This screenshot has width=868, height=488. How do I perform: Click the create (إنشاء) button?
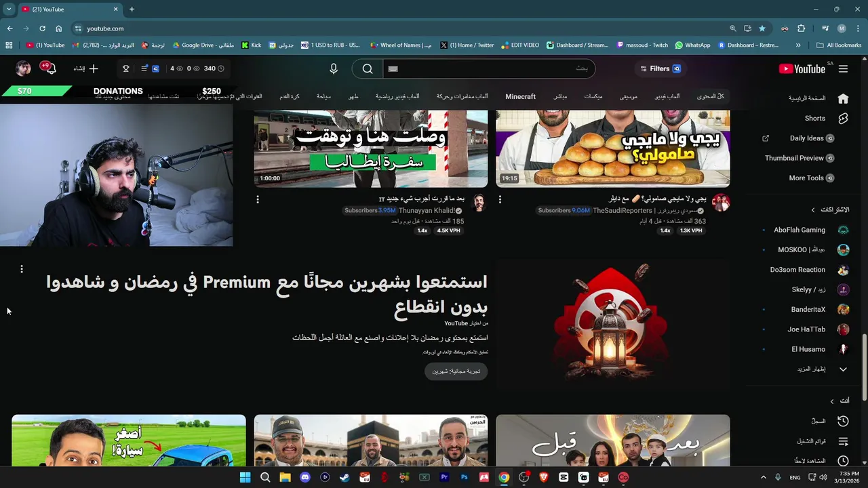pos(86,68)
